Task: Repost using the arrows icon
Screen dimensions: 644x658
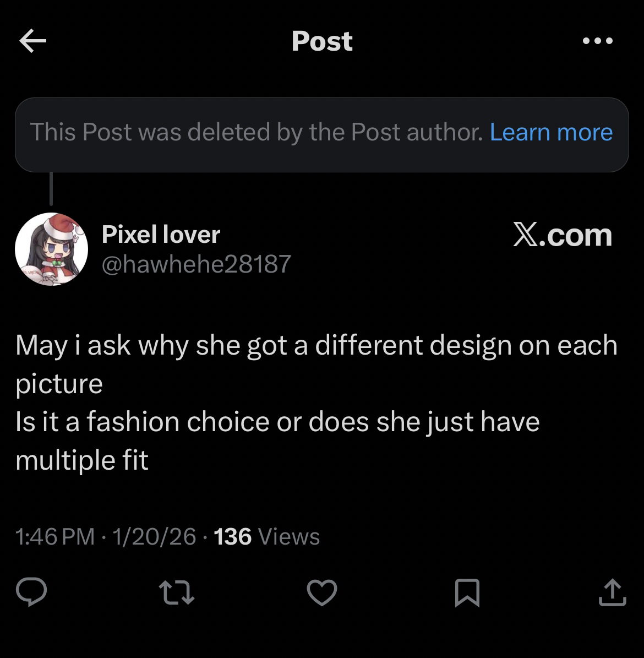Action: click(x=176, y=594)
